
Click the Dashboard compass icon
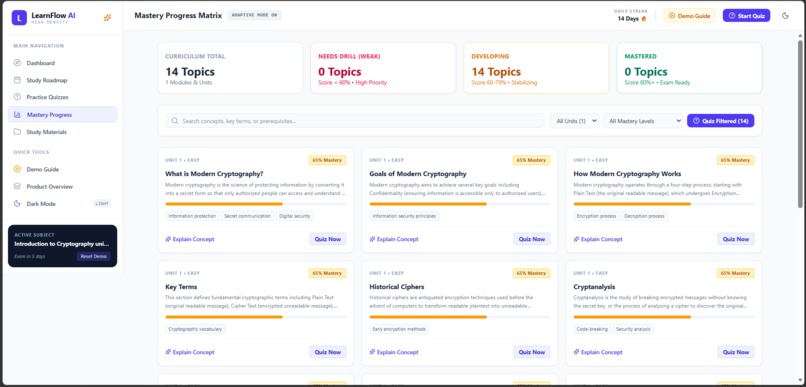coord(17,63)
